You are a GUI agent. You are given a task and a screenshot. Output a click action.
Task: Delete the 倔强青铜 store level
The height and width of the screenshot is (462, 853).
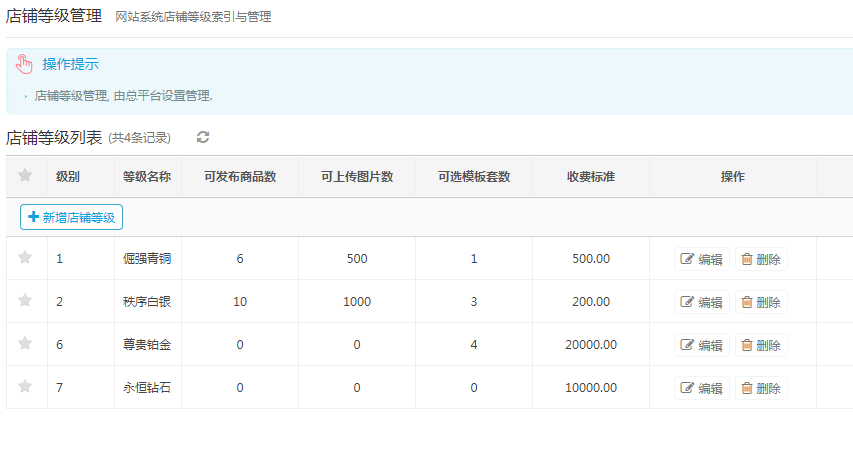point(760,259)
